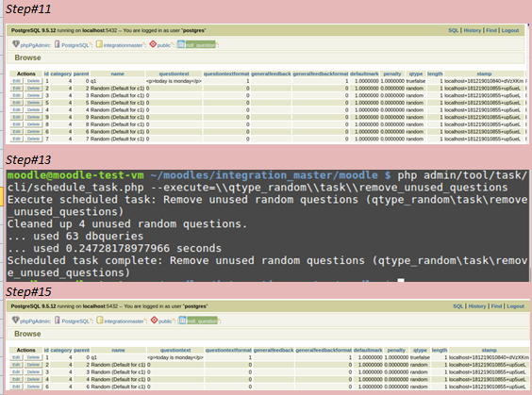532x395 pixels.
Task: Open the SQL link in the lower panel
Action: point(458,306)
